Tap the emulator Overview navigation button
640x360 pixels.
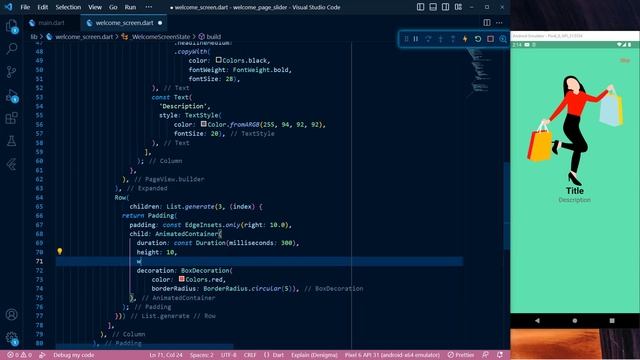(612, 320)
